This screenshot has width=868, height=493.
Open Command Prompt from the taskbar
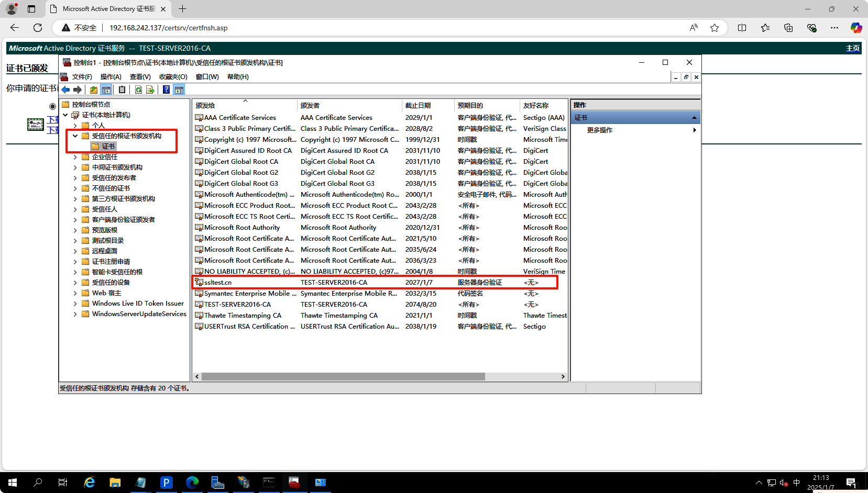[x=269, y=483]
